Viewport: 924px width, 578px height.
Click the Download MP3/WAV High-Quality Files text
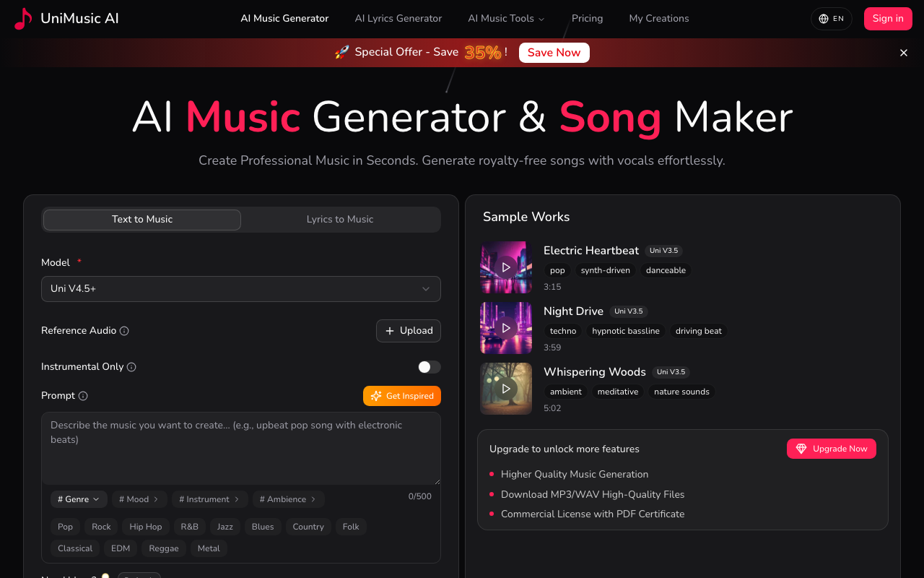pos(593,495)
